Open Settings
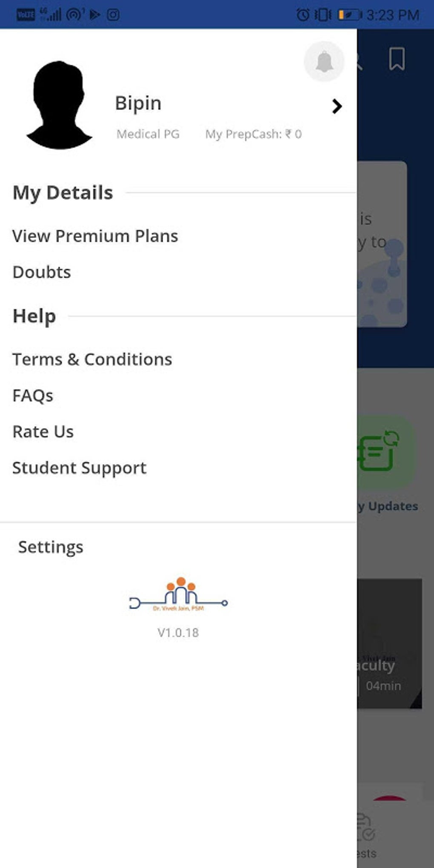Screen dimensions: 434x868 click(x=51, y=547)
